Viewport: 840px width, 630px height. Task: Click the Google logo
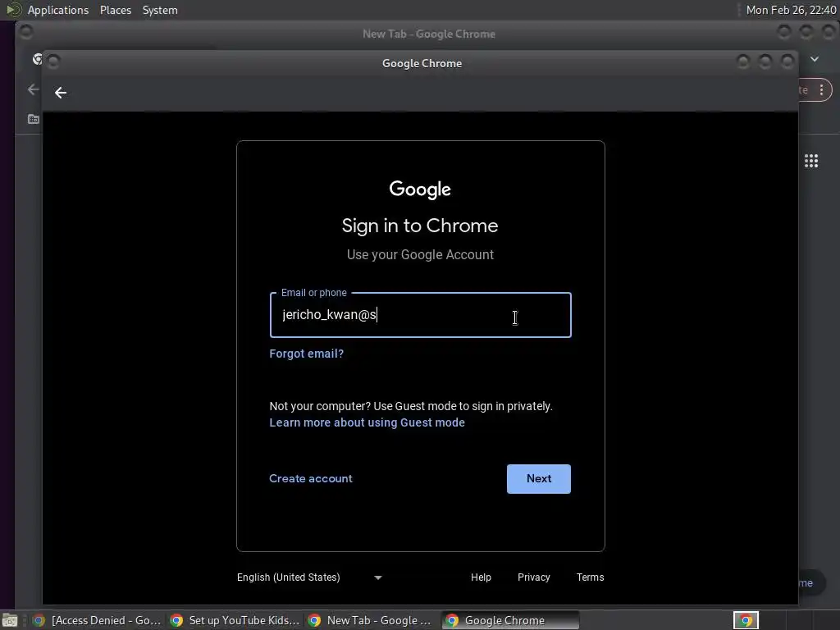(420, 189)
